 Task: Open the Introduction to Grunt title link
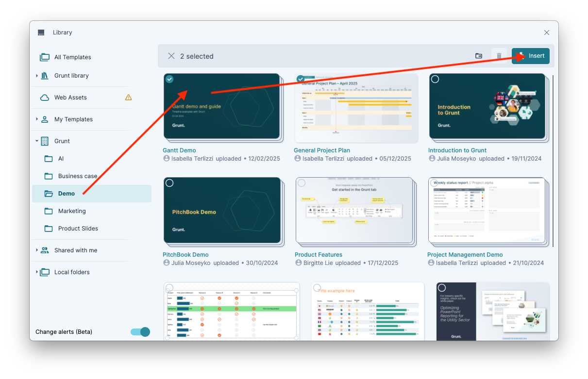(x=457, y=150)
